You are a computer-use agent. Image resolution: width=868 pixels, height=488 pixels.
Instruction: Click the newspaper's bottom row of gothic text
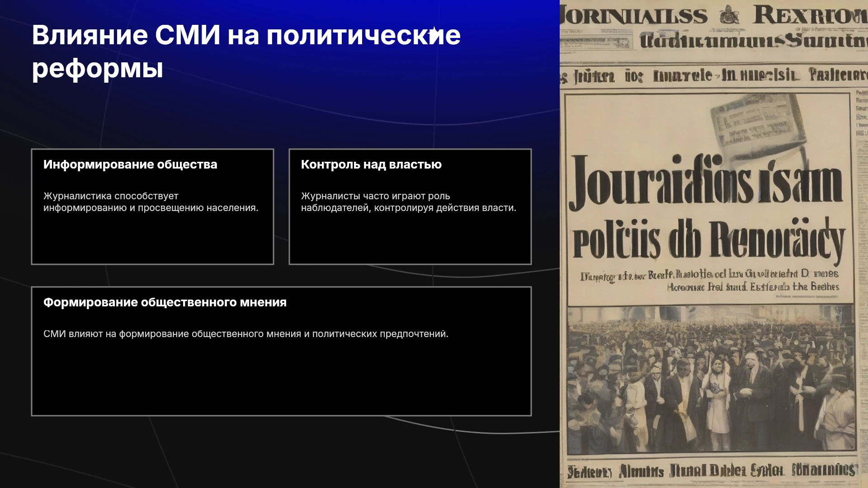tap(712, 470)
